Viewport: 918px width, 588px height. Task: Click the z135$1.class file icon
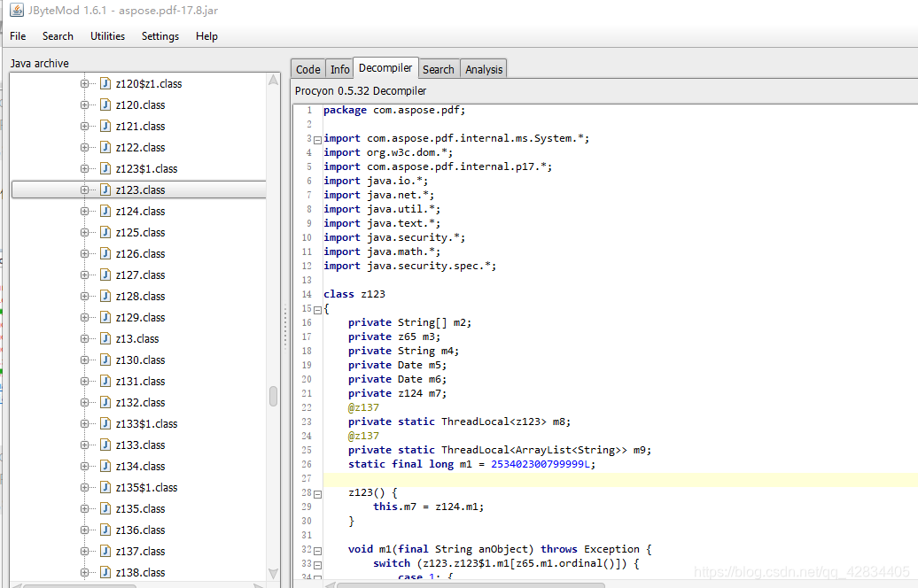click(105, 487)
